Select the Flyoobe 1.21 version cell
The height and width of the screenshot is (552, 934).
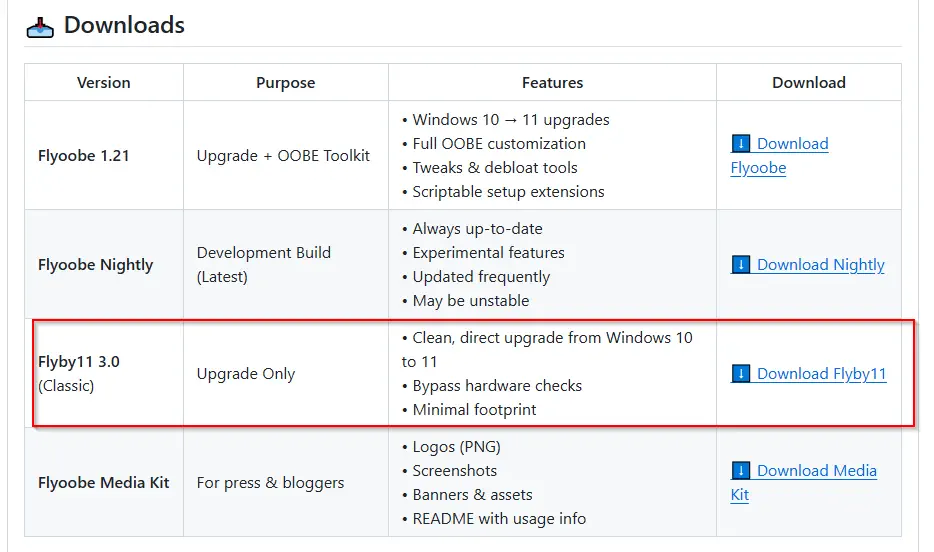[x=104, y=155]
